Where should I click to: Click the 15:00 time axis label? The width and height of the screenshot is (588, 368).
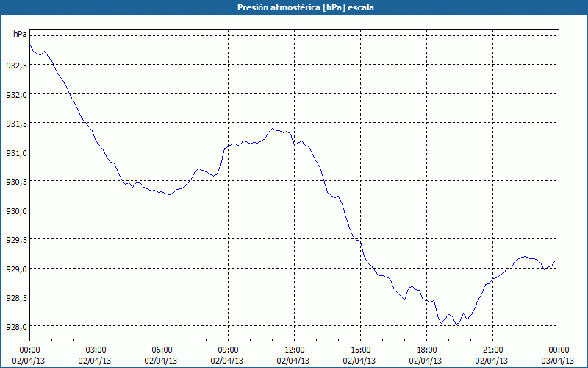tap(360, 350)
